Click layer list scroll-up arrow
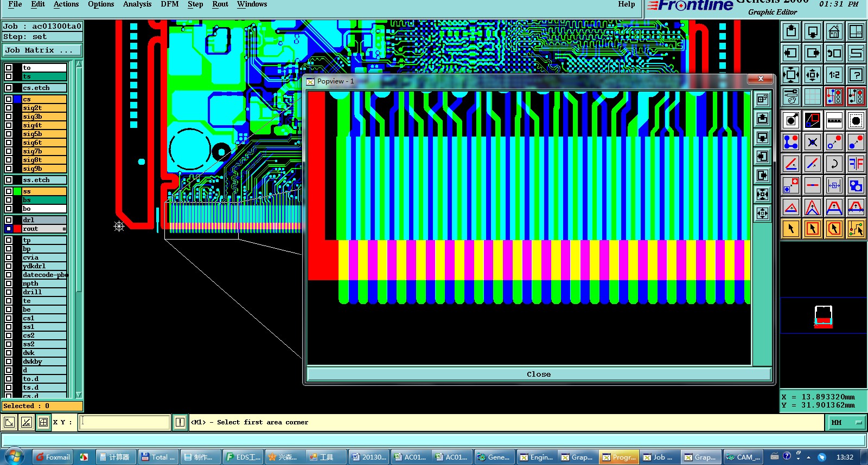The height and width of the screenshot is (465, 868). pos(79,64)
